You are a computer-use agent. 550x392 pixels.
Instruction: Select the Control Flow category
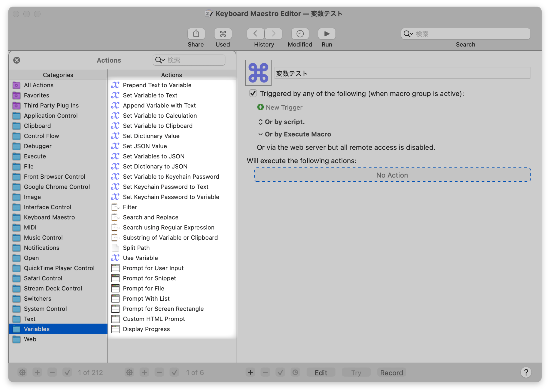click(x=41, y=136)
